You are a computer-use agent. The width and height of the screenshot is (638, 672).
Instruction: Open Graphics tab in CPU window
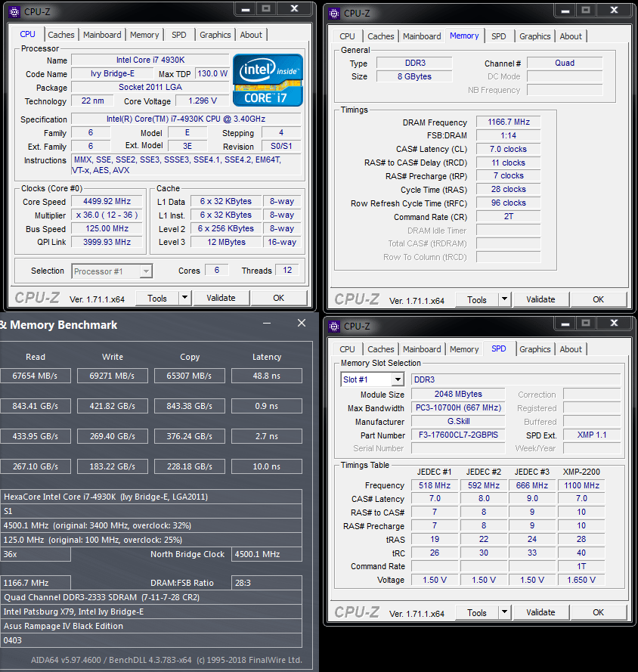[x=215, y=35]
